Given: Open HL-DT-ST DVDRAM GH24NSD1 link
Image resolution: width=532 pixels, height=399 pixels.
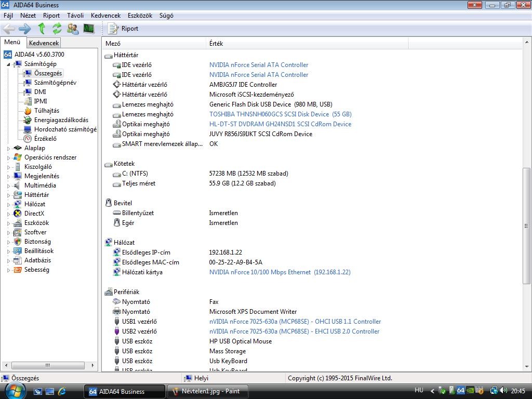Looking at the screenshot, I should coord(280,124).
